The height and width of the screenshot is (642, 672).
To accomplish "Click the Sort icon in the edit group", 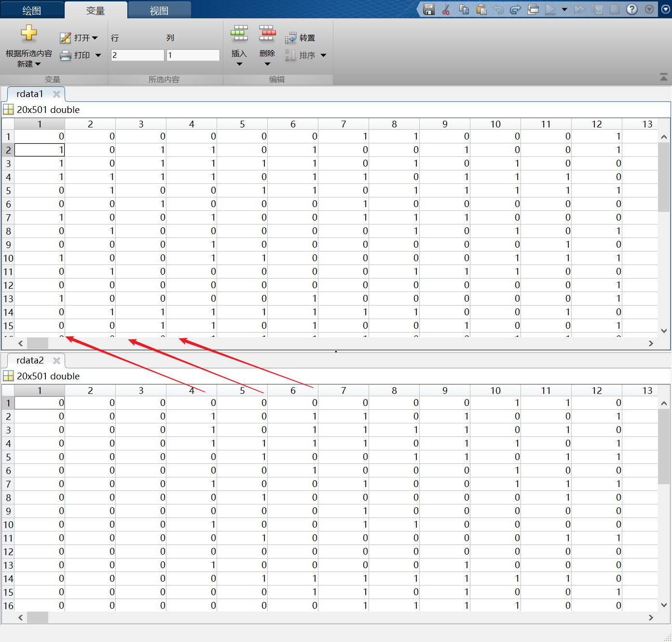I will pos(290,56).
